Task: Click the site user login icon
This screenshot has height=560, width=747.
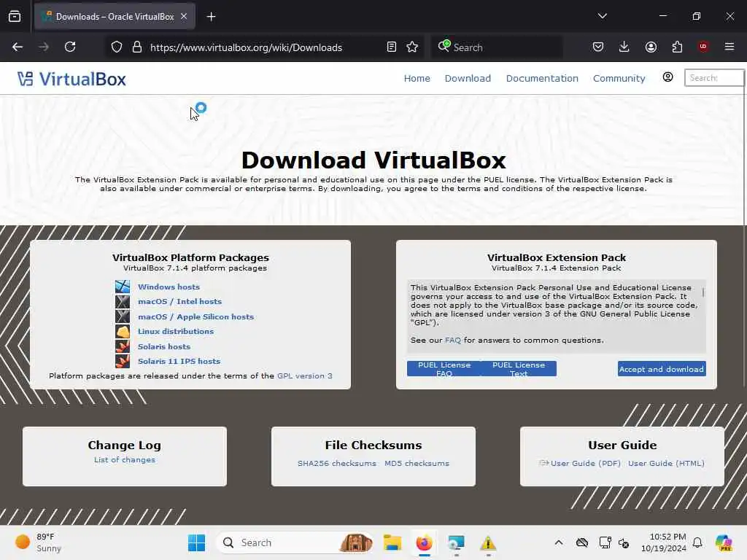Action: pyautogui.click(x=668, y=77)
